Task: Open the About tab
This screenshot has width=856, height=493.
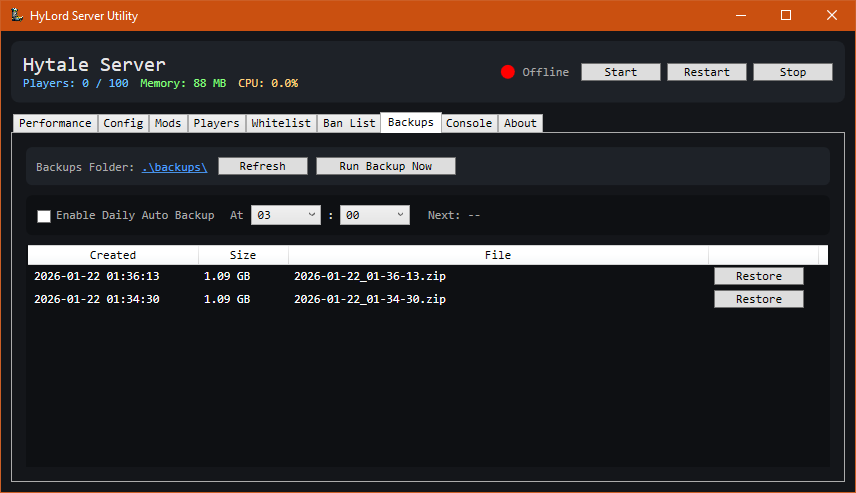Action: (x=520, y=123)
